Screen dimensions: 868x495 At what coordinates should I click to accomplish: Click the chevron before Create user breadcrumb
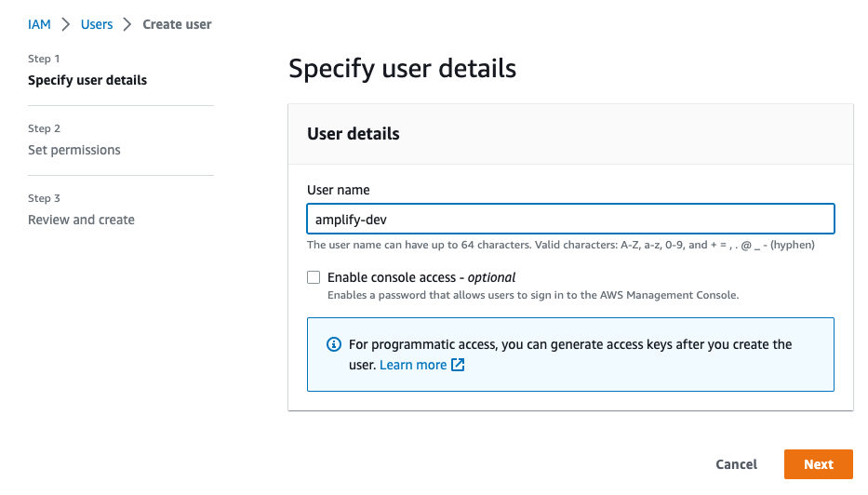[x=127, y=24]
